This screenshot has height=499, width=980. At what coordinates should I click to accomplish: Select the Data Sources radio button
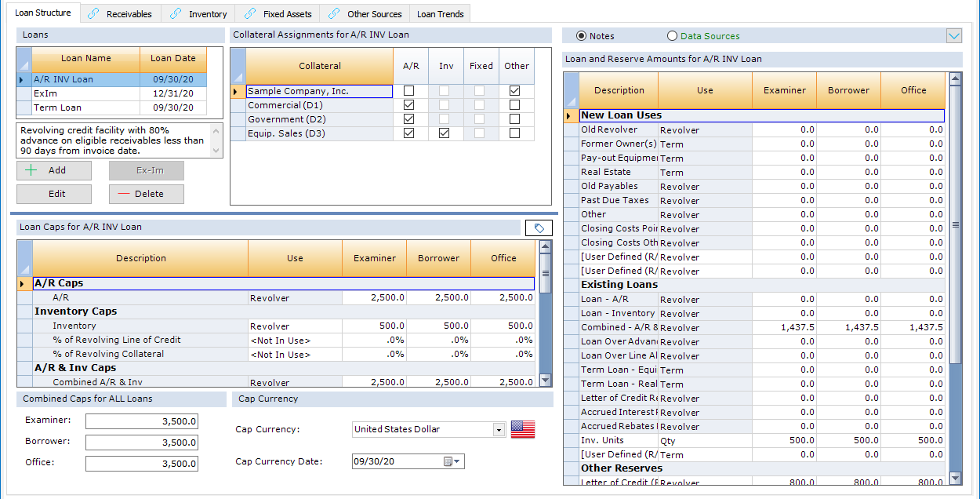point(672,36)
